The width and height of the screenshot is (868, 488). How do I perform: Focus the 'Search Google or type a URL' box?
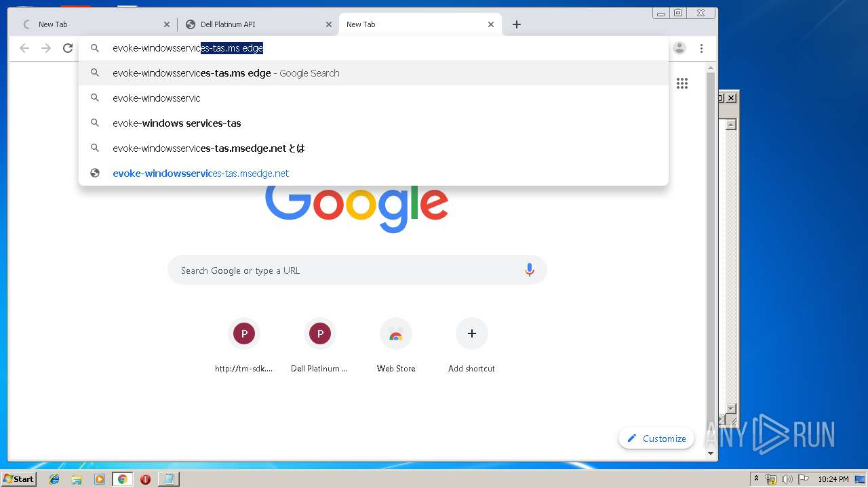click(x=357, y=270)
